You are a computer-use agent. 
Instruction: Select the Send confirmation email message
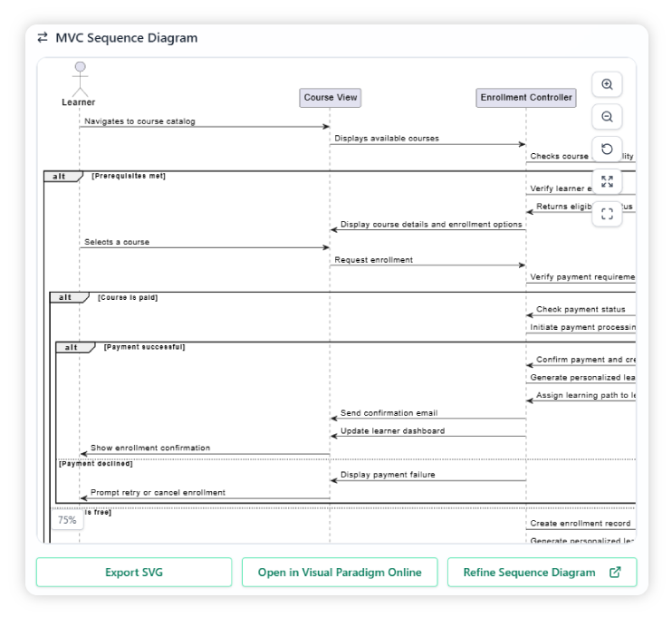(389, 413)
